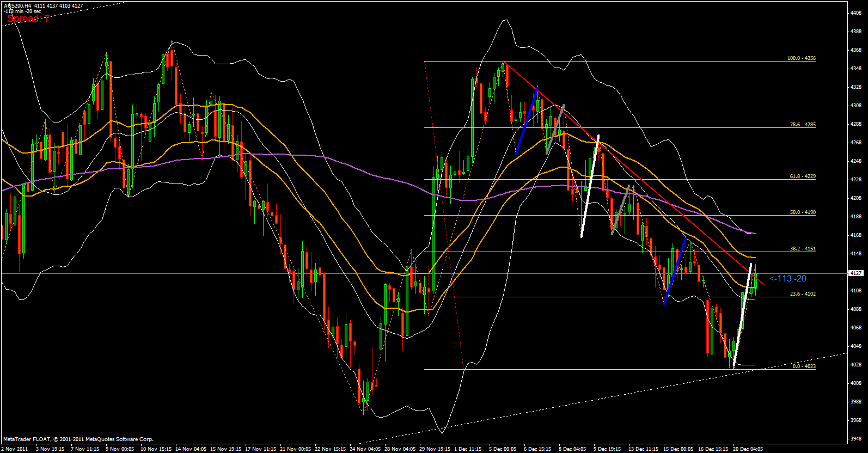Click the 0.0 - 4023 Fibonacci label

pos(803,366)
